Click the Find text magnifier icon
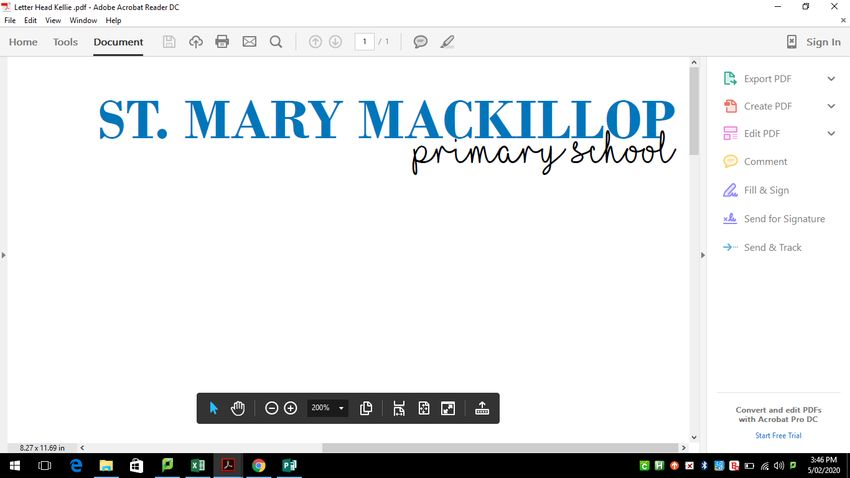Viewport: 850px width, 478px height. (x=276, y=42)
